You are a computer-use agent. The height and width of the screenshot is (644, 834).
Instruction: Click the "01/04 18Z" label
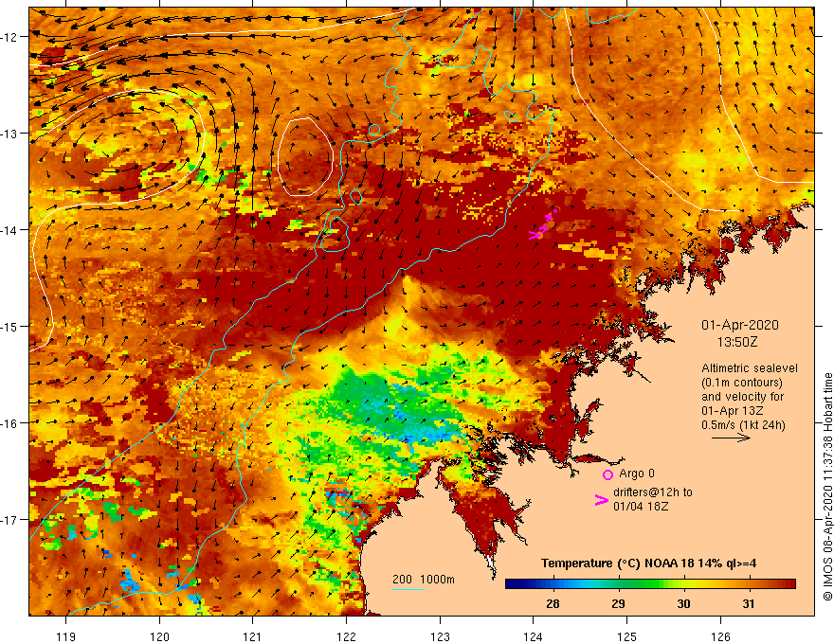point(641,506)
